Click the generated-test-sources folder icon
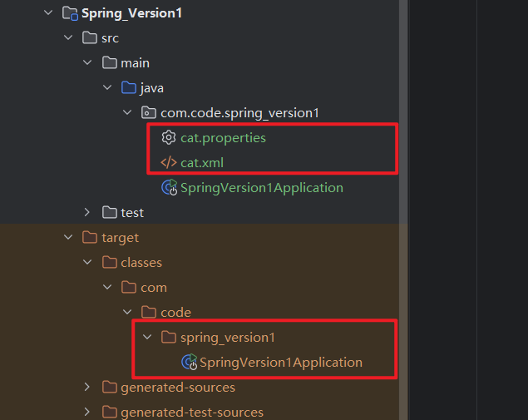This screenshot has height=420, width=528. click(110, 412)
